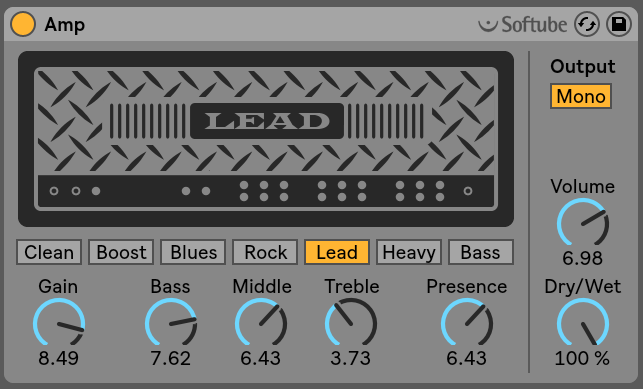Select the Boost amp type
This screenshot has height=389, width=643.
pos(121,252)
